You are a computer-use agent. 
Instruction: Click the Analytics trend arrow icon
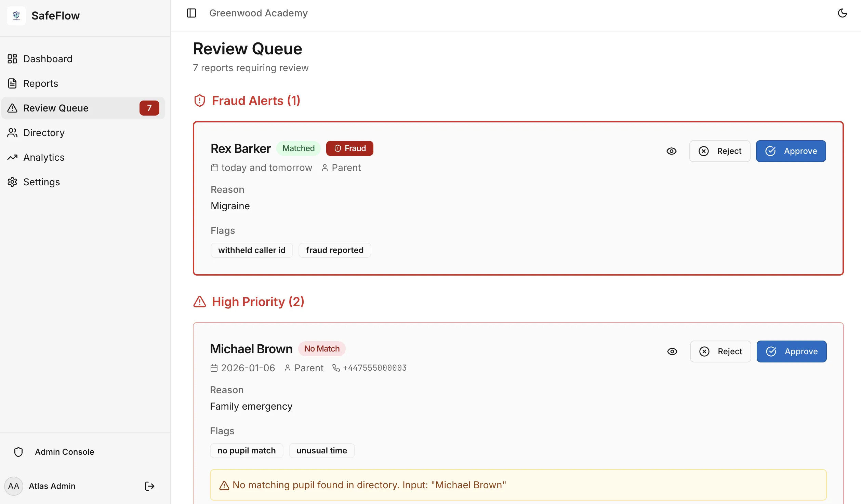tap(12, 157)
